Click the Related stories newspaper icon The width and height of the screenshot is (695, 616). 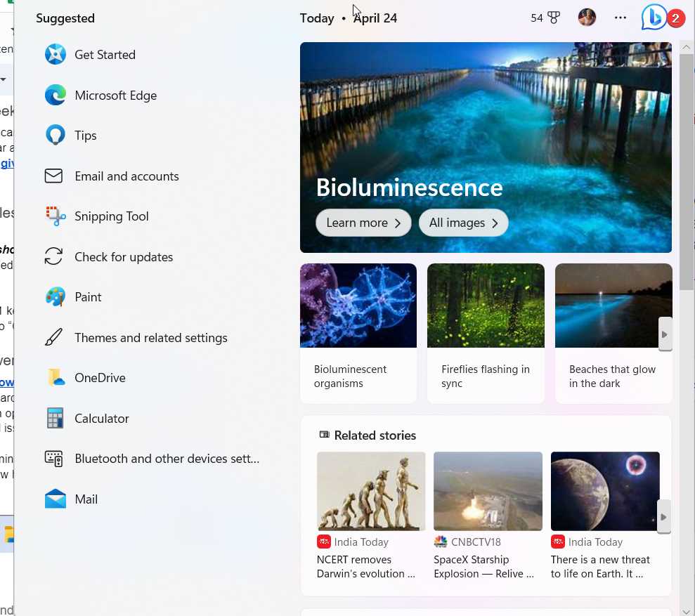(x=325, y=435)
